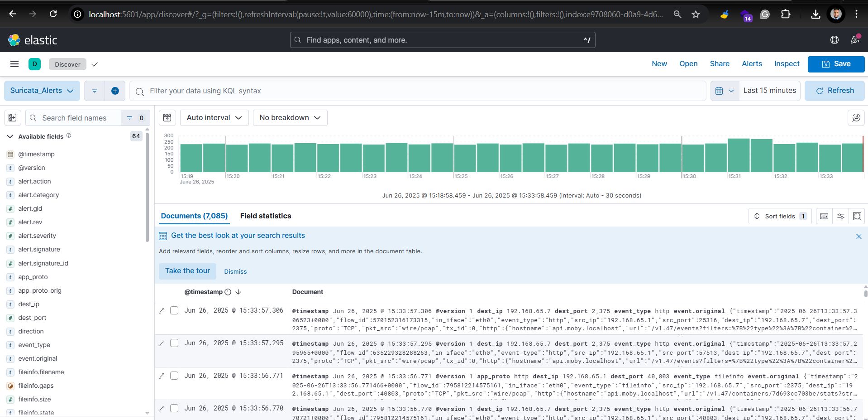Select the alert.severity field
This screenshot has width=868, height=420.
point(37,236)
